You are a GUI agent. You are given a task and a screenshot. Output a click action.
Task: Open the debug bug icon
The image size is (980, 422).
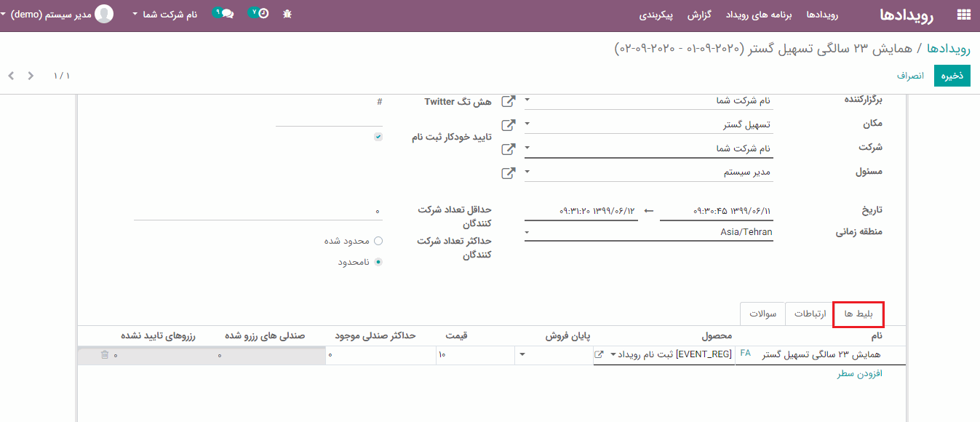pyautogui.click(x=287, y=14)
